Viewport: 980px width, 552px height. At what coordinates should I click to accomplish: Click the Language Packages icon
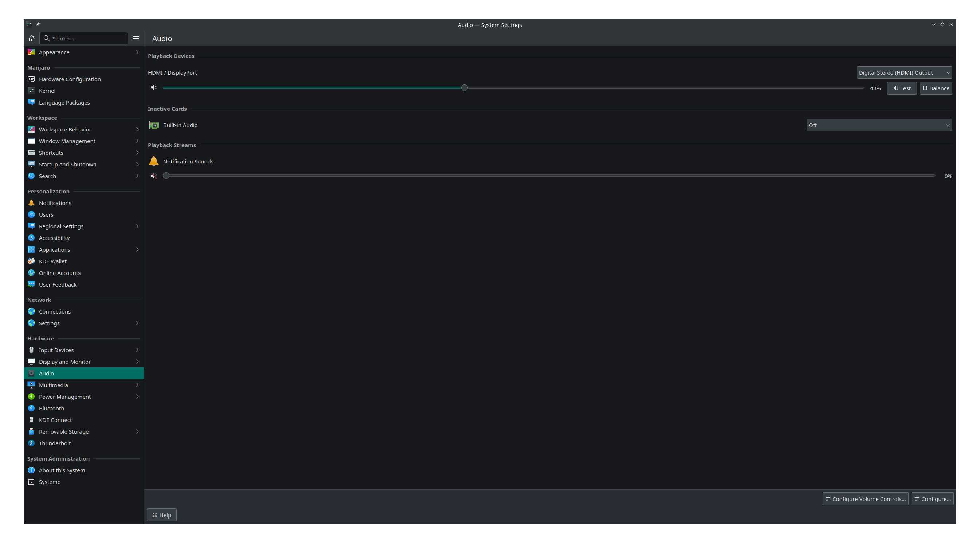(x=31, y=103)
